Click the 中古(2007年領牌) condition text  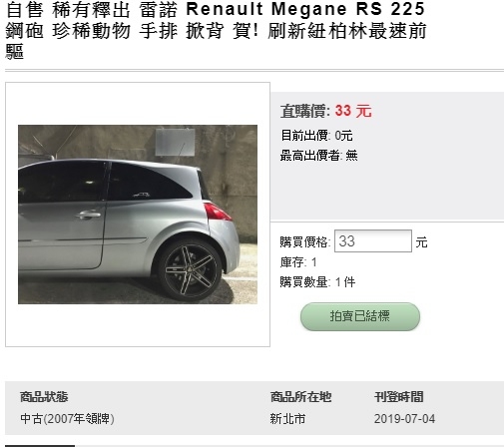(x=67, y=419)
